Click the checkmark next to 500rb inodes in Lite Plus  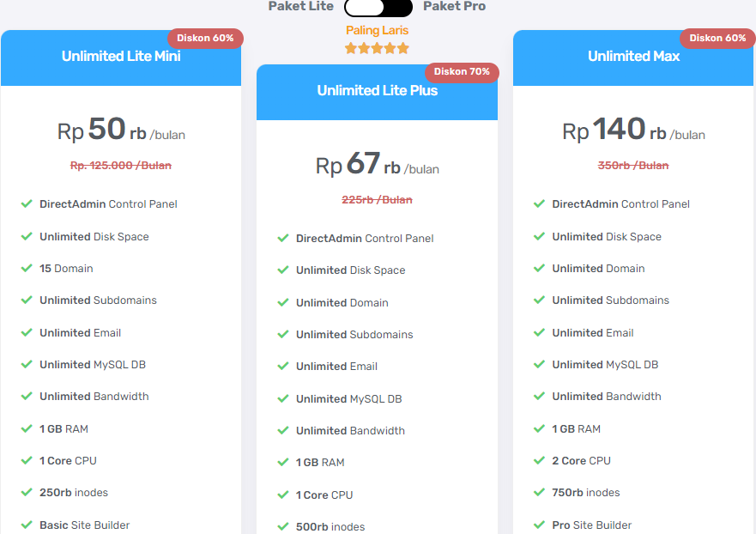coord(281,526)
